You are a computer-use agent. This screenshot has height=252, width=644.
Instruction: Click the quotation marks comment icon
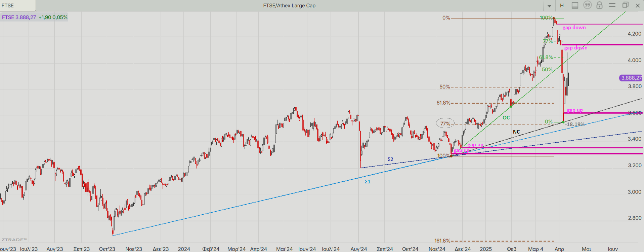pos(587,5)
